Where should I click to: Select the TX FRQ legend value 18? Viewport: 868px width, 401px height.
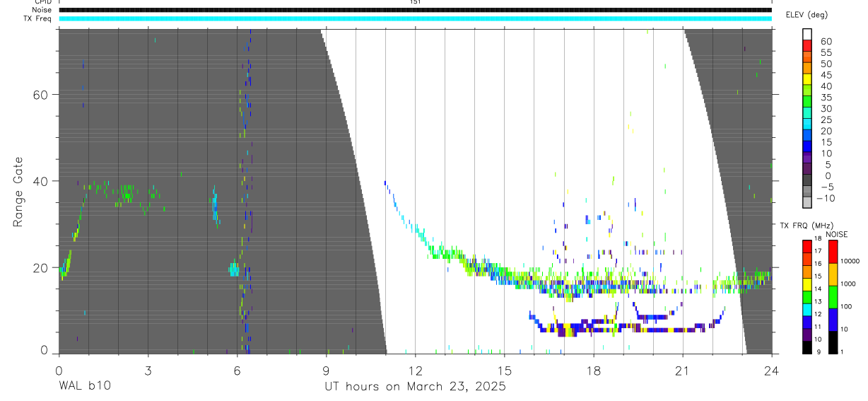tap(817, 240)
